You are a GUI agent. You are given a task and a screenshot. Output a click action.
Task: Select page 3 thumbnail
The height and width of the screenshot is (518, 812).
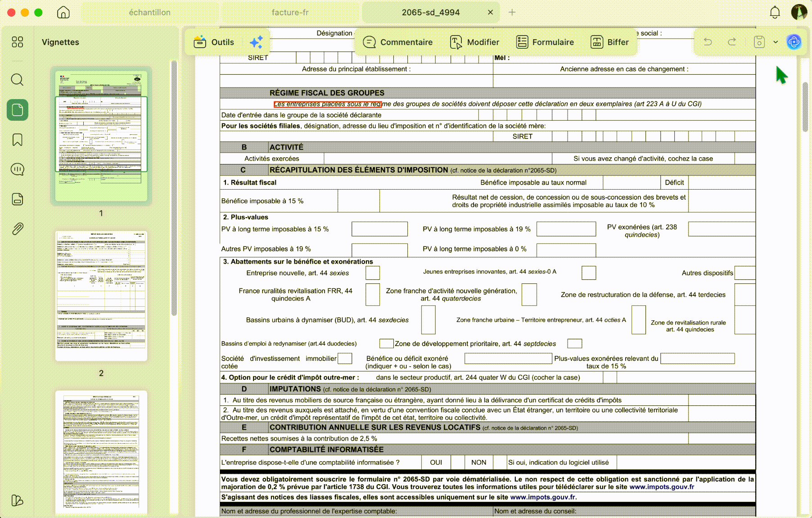pos(101,452)
